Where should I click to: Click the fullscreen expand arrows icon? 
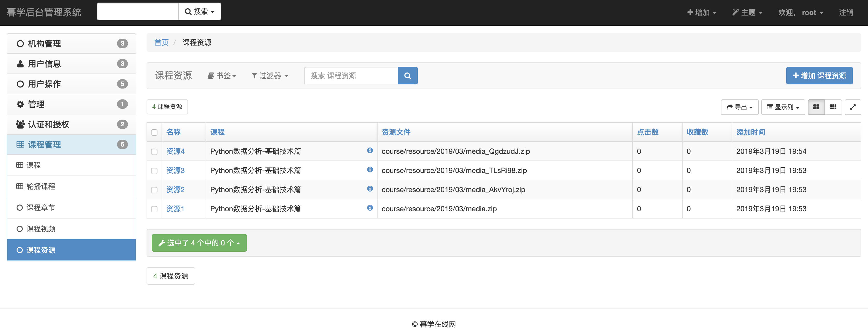click(852, 107)
